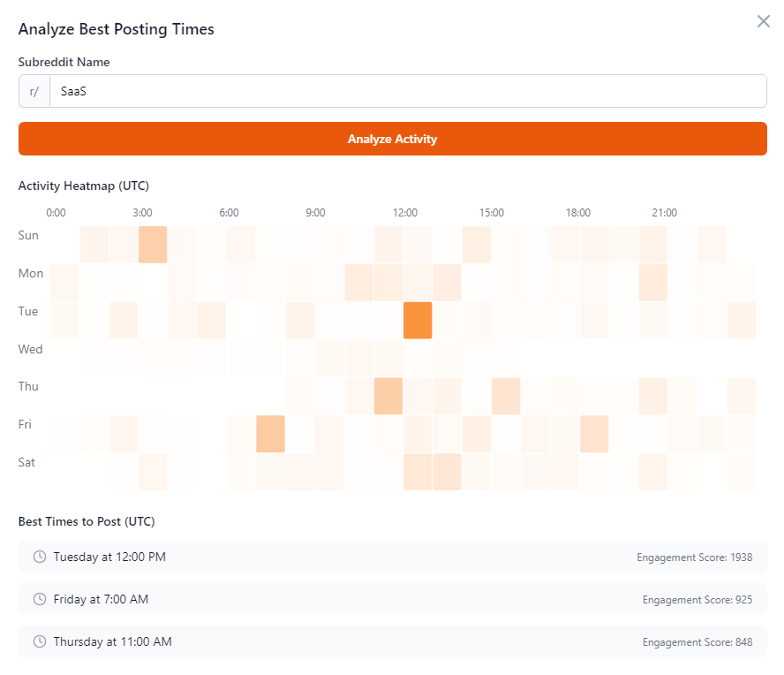784x675 pixels.
Task: Click the Best Times to Post heading
Action: pyautogui.click(x=85, y=521)
